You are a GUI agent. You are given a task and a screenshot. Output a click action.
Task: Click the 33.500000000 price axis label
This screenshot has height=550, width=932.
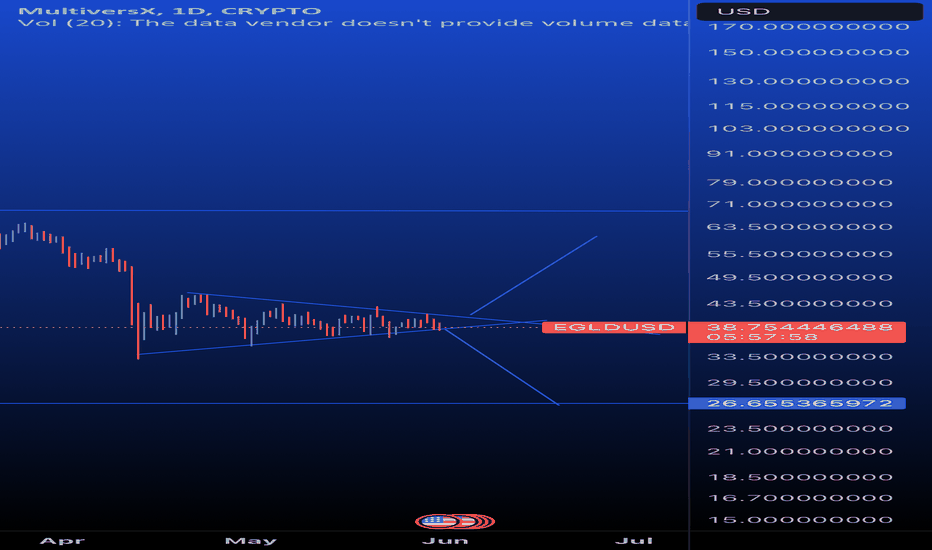point(799,357)
